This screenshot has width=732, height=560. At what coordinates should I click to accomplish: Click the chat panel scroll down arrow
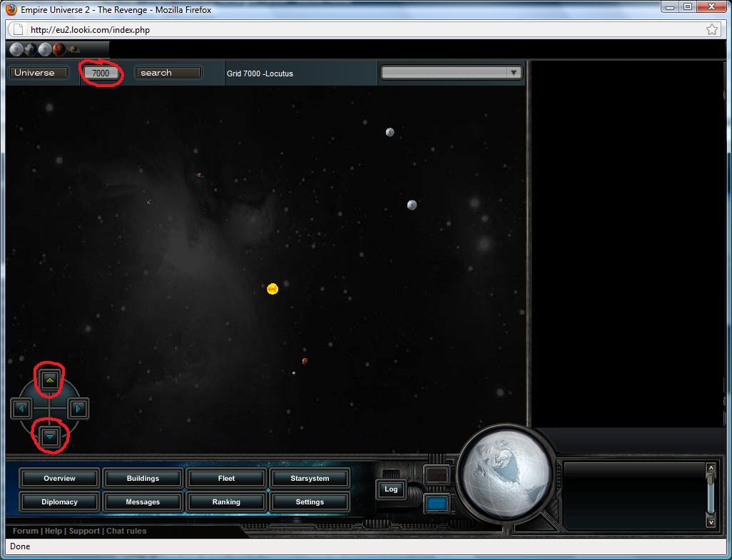coord(711,522)
